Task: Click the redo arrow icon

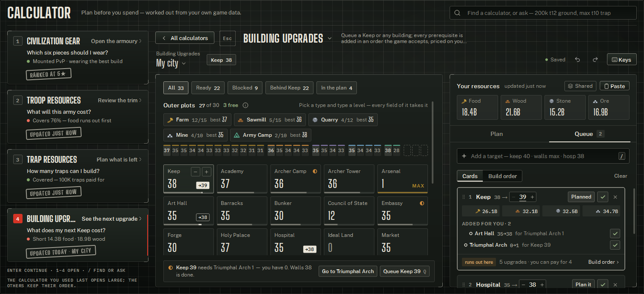Action: (x=595, y=60)
